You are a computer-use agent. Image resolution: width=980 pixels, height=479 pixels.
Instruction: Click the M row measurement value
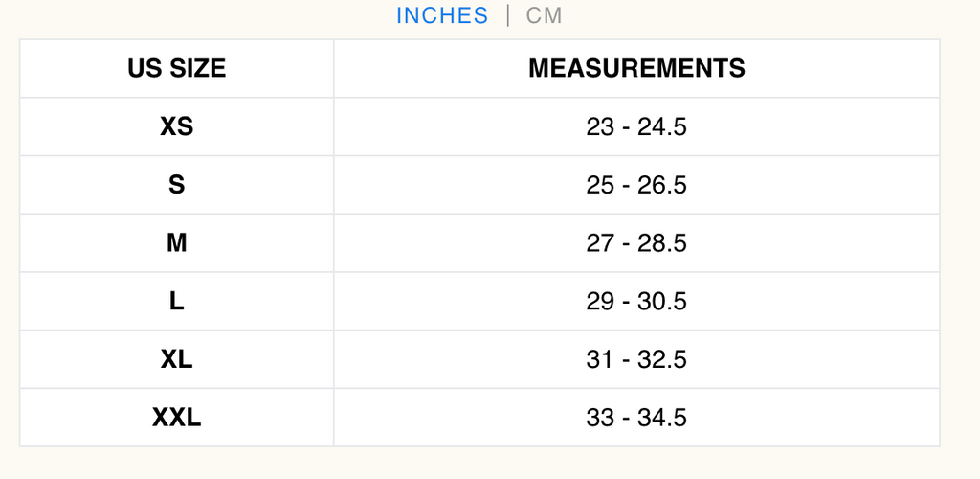click(x=636, y=243)
